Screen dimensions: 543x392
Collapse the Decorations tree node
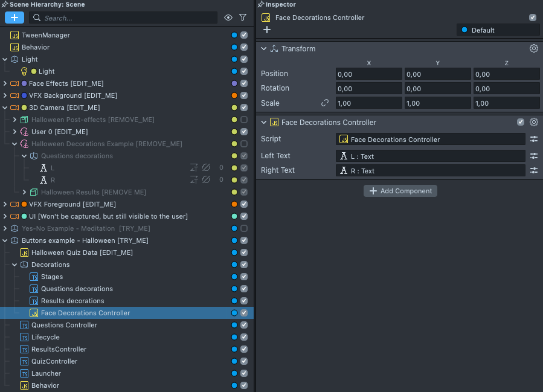point(15,265)
